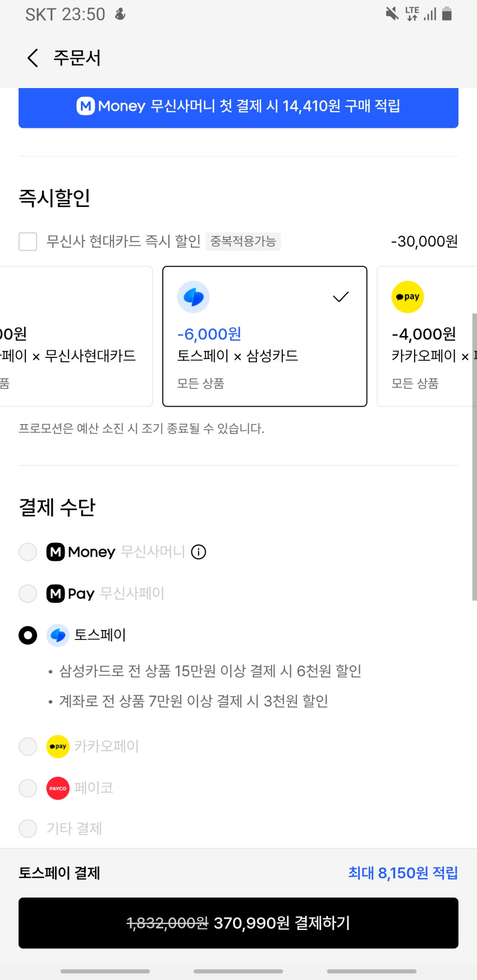Viewport: 477px width, 980px height.
Task: Tap the M Money logo in payment methods
Action: point(56,552)
